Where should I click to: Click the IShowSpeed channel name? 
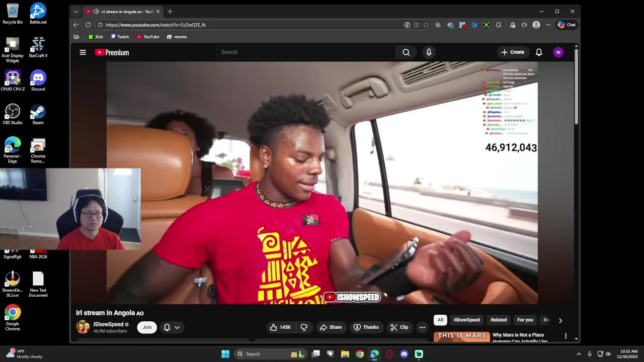108,324
